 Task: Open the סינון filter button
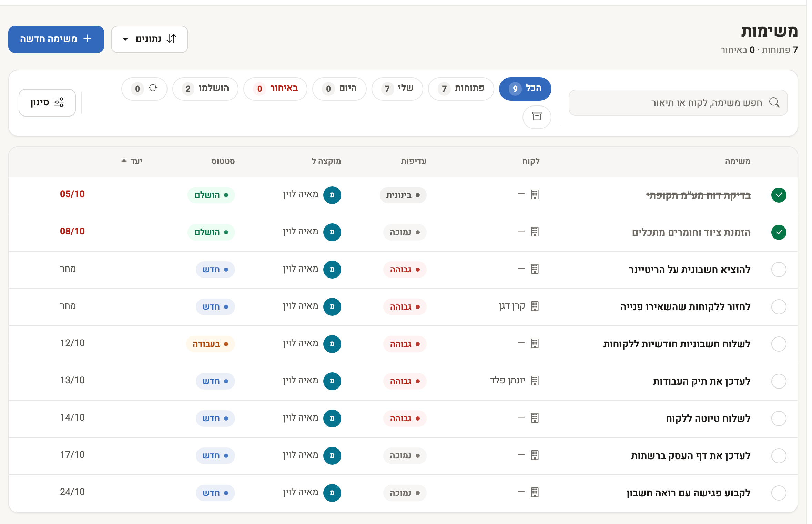[x=47, y=102]
